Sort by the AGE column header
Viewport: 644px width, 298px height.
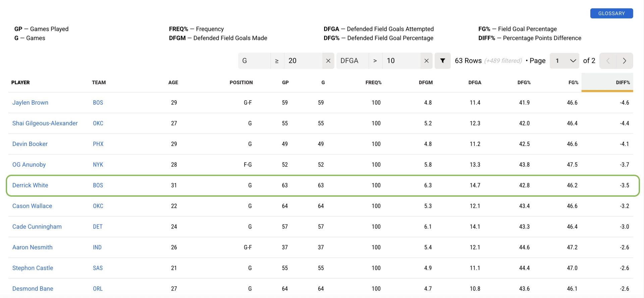173,83
